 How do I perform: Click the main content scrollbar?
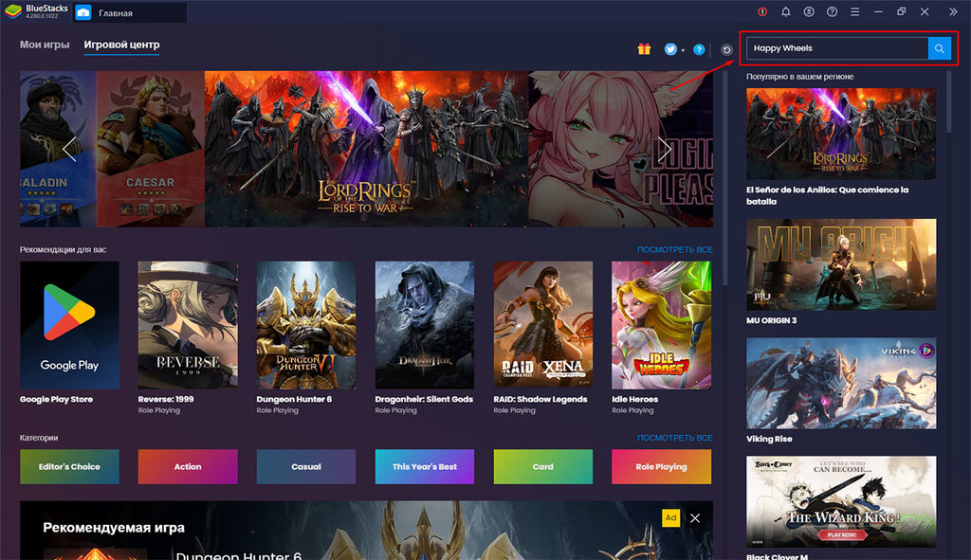725,179
